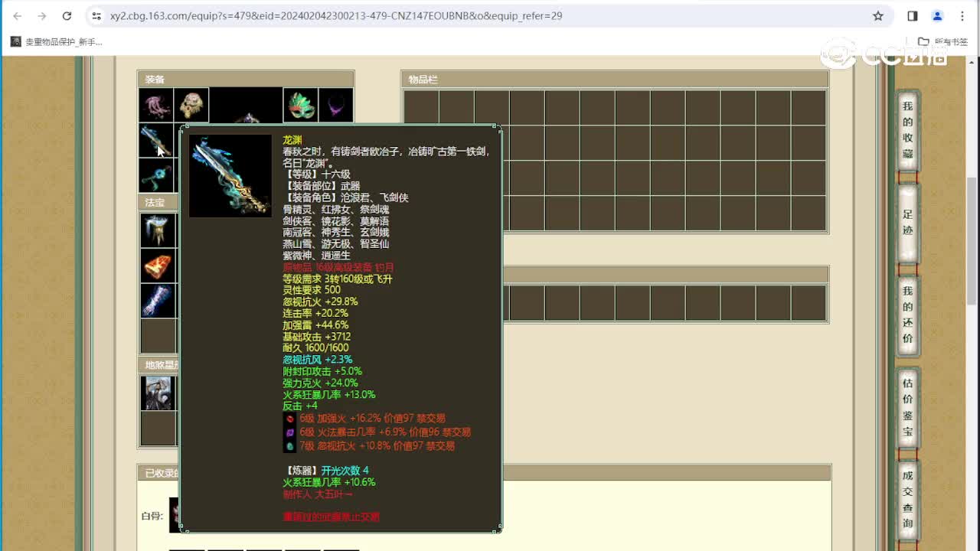The height and width of the screenshot is (551, 980).
Task: Select the purple necklace equipment slot
Action: click(335, 106)
